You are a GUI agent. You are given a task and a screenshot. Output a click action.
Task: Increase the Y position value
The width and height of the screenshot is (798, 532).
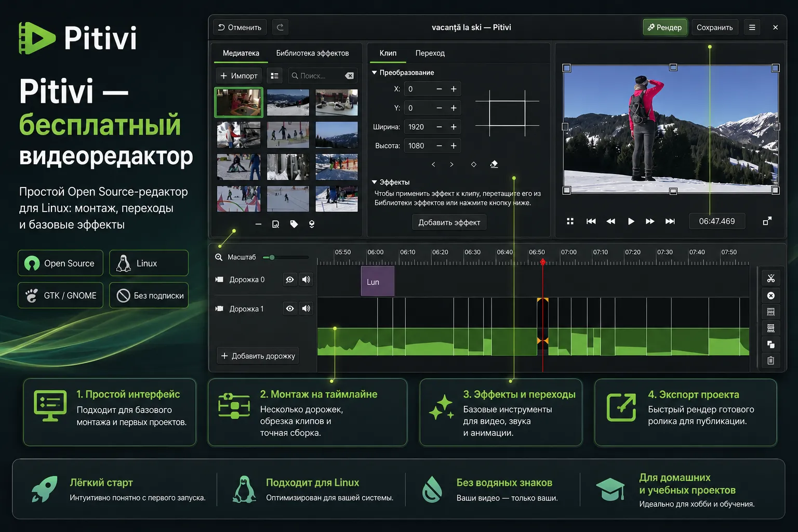coord(454,108)
